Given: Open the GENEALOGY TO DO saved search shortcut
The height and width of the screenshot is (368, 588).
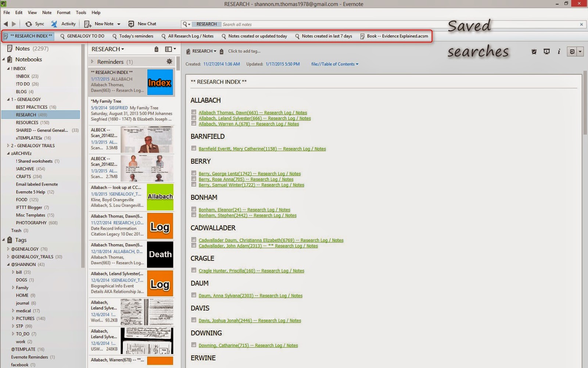Looking at the screenshot, I should (x=82, y=36).
